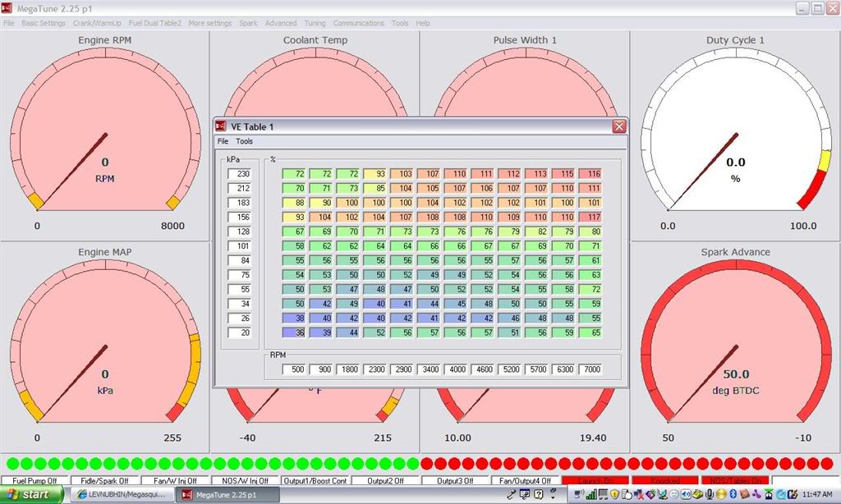The width and height of the screenshot is (841, 504).
Task: Toggle the NOS/Tables On indicator
Action: click(x=738, y=480)
